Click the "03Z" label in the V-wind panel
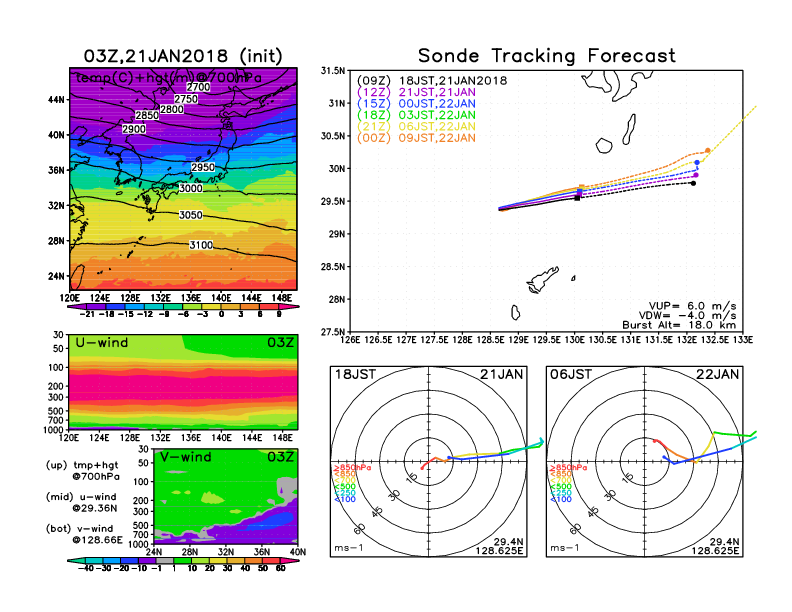Image resolution: width=792 pixels, height=612 pixels. coord(280,457)
